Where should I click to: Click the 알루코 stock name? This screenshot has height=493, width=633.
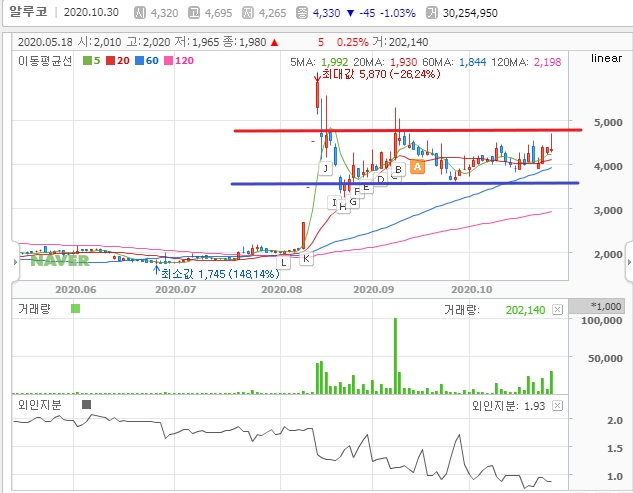tap(28, 11)
